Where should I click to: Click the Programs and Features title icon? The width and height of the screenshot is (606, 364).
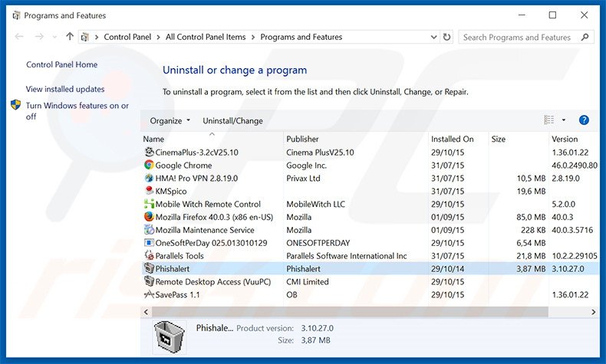tap(16, 15)
